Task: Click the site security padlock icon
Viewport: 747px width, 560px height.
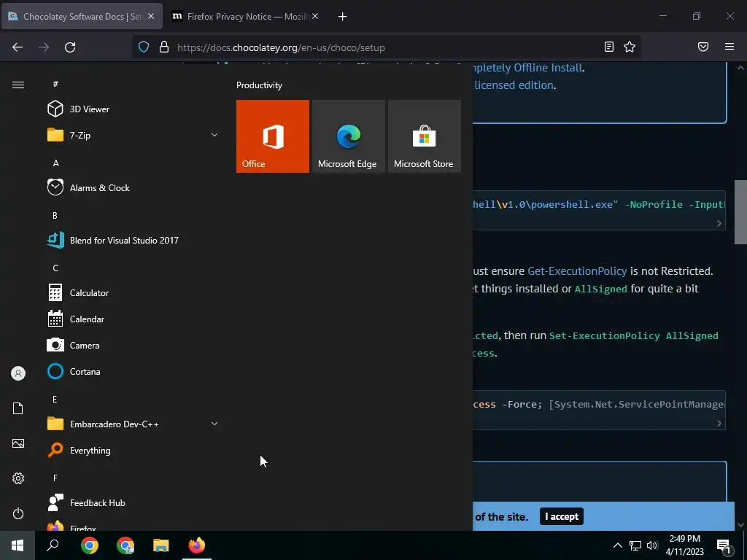Action: (x=164, y=47)
